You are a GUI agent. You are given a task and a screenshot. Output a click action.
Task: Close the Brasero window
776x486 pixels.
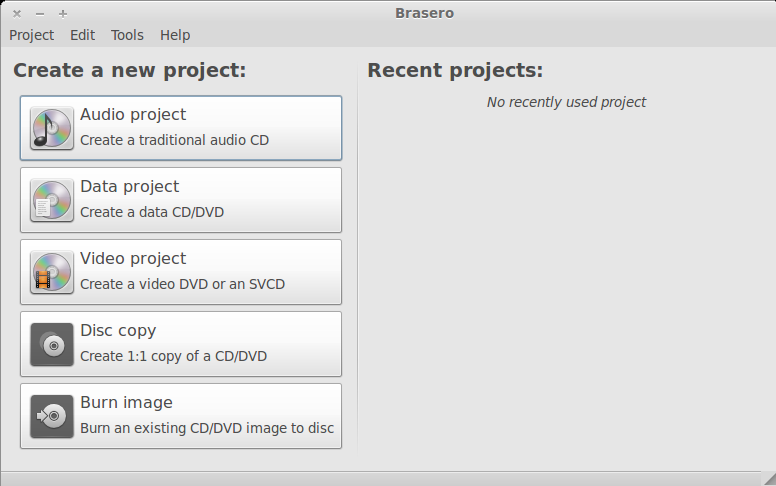[x=17, y=14]
